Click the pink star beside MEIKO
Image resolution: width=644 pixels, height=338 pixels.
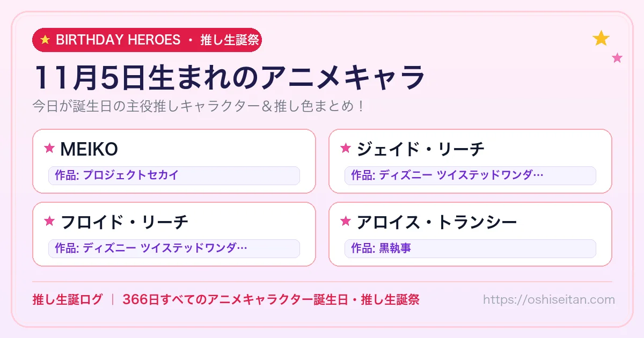pos(49,148)
